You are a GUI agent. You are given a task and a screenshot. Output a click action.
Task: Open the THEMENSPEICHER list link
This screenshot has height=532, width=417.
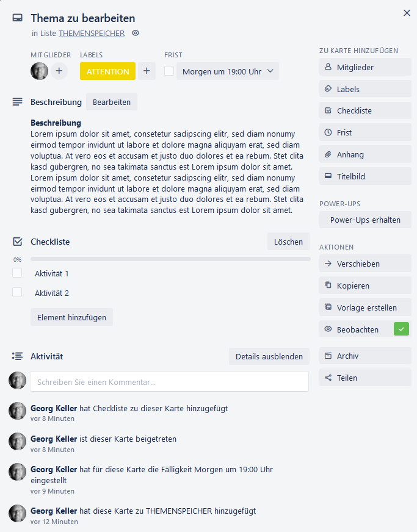pos(92,33)
